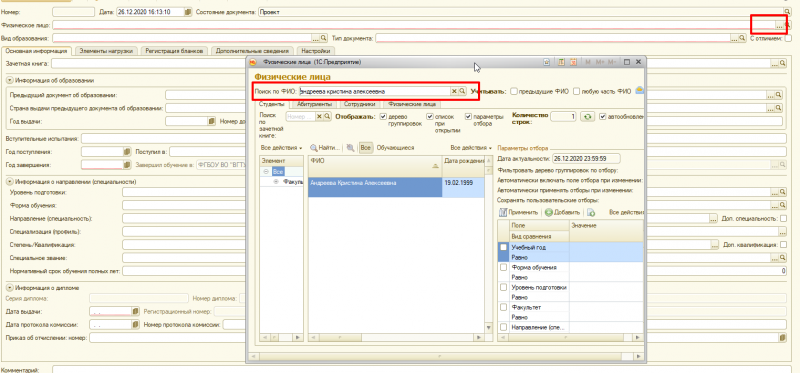800x373 pixels.
Task: Toggle the С отличием checkbox
Action: 789,38
